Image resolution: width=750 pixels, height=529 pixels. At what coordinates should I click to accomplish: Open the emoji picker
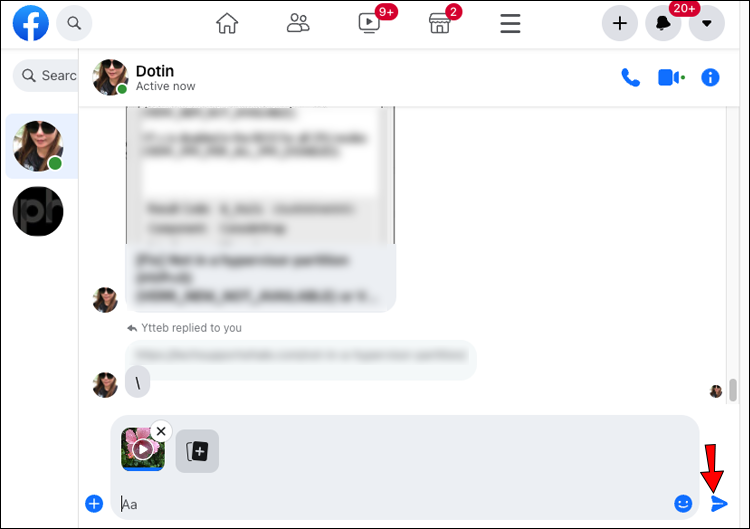pos(683,503)
